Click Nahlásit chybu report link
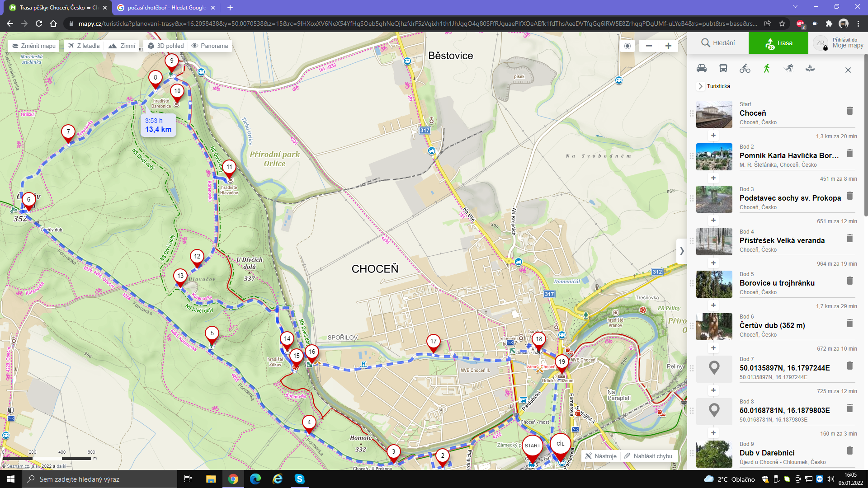 click(x=648, y=456)
